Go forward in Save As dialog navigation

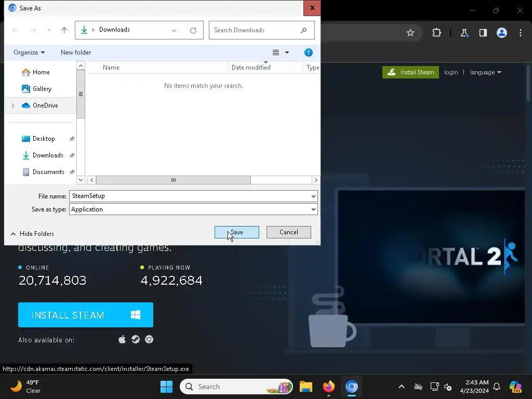[x=33, y=30]
